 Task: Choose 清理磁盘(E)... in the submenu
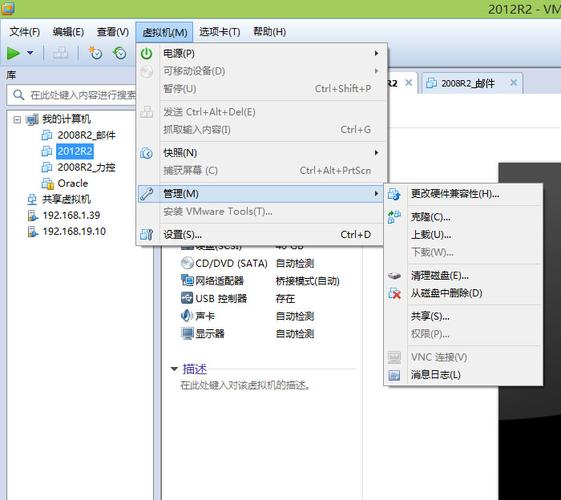pos(463,275)
